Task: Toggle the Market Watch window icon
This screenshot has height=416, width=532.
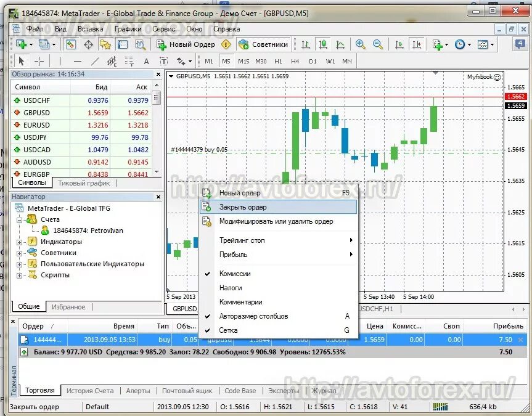Action: (71, 44)
